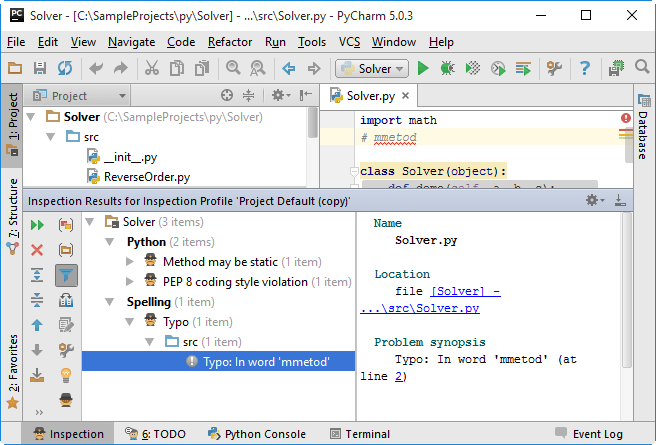Open the Refactor menu
656x445 pixels.
[x=230, y=42]
